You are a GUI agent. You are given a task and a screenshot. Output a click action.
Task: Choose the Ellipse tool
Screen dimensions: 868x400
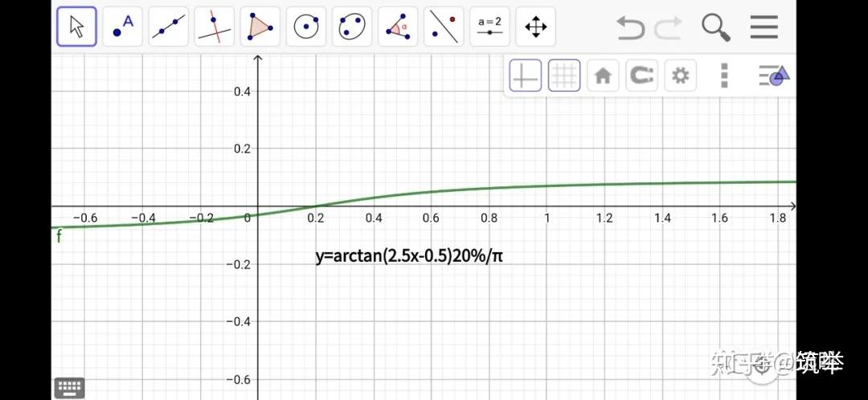click(x=352, y=26)
